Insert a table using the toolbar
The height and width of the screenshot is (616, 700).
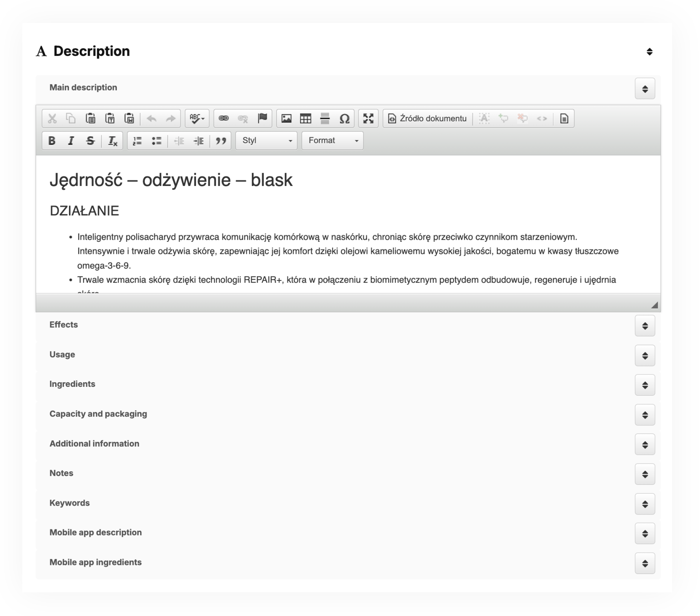pos(306,118)
